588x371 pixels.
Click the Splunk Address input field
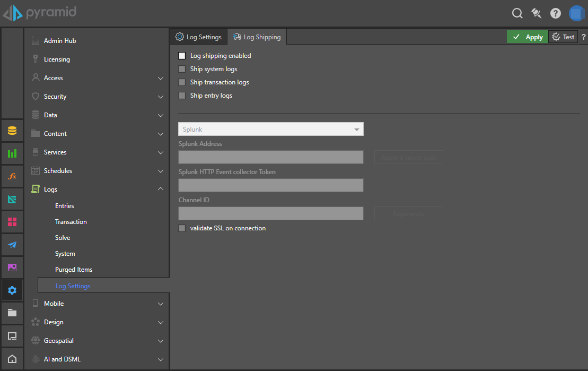[270, 157]
